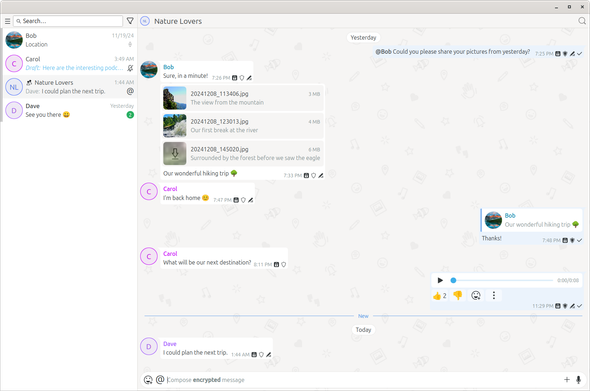Click the message 'What will be our next destination?'

(207, 262)
